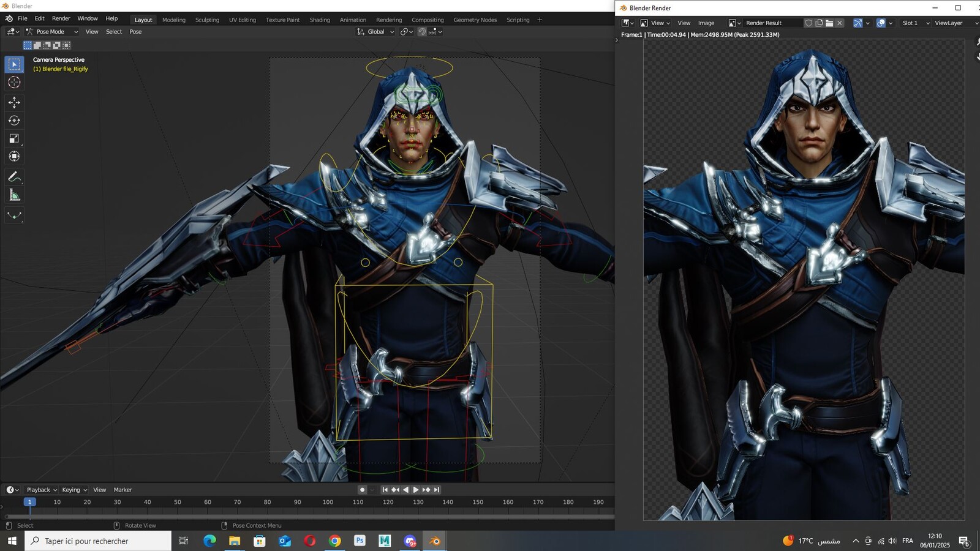The image size is (980, 551).
Task: Add a new workspace tab with plus icon
Action: pyautogui.click(x=540, y=20)
